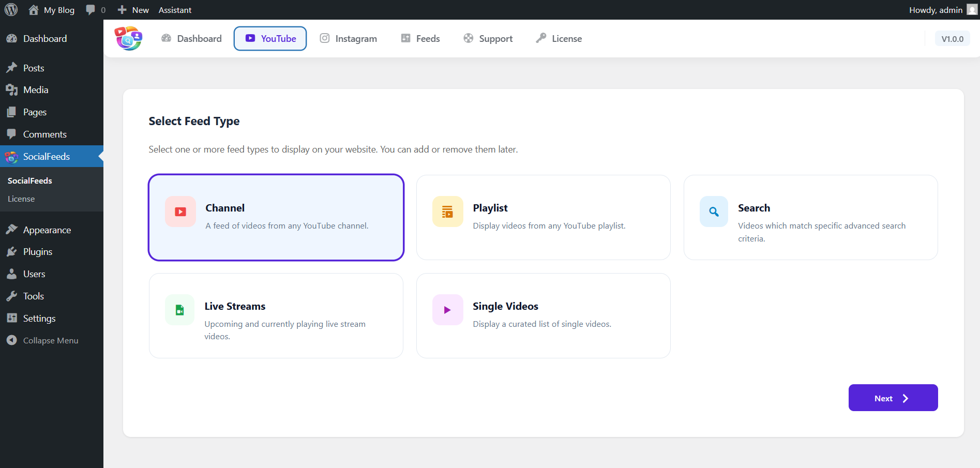
Task: Click the red Channel play icon
Action: coord(180,212)
